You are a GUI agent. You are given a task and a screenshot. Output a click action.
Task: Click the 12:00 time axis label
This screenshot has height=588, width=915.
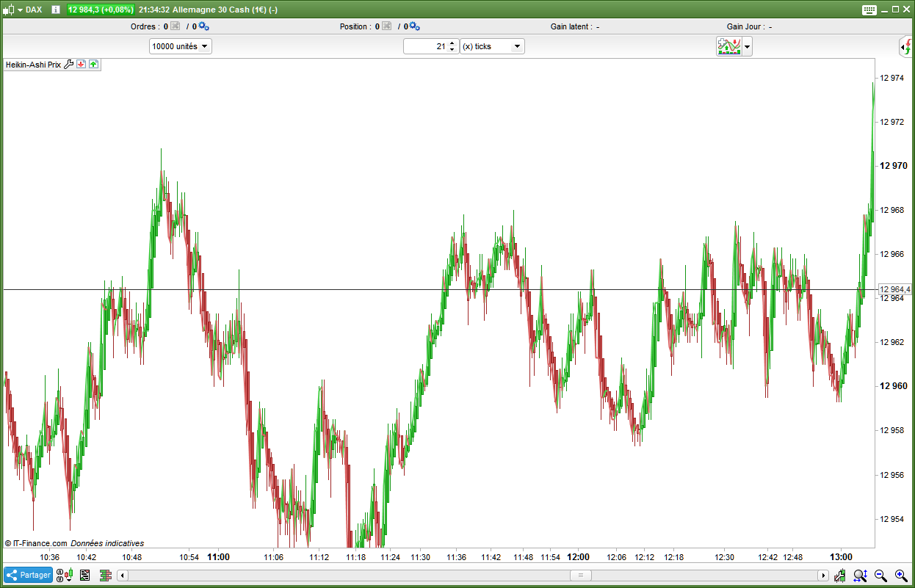click(578, 557)
